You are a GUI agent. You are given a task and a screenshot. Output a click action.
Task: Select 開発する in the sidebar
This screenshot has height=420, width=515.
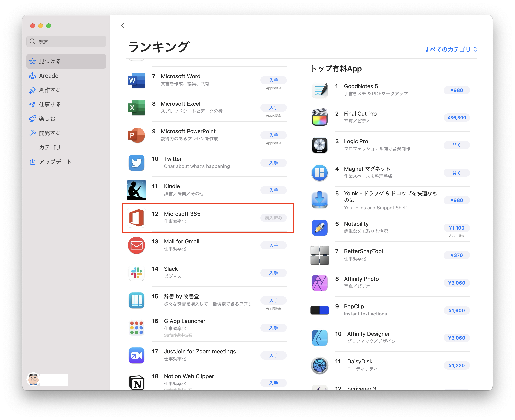[50, 133]
